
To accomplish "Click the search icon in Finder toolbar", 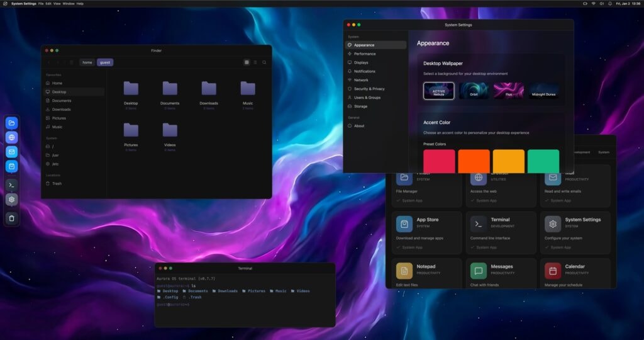I will tap(264, 62).
